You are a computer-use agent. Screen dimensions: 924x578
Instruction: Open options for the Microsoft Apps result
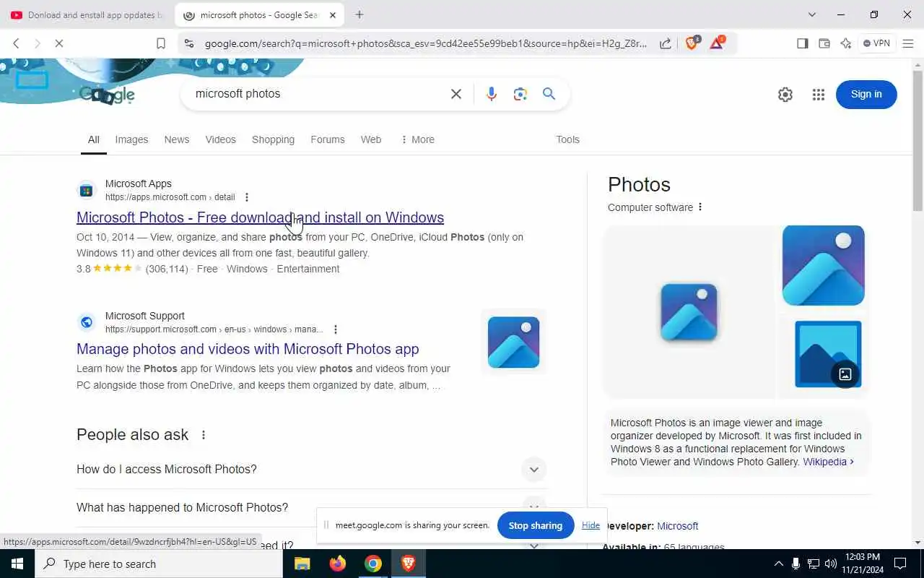tap(247, 197)
